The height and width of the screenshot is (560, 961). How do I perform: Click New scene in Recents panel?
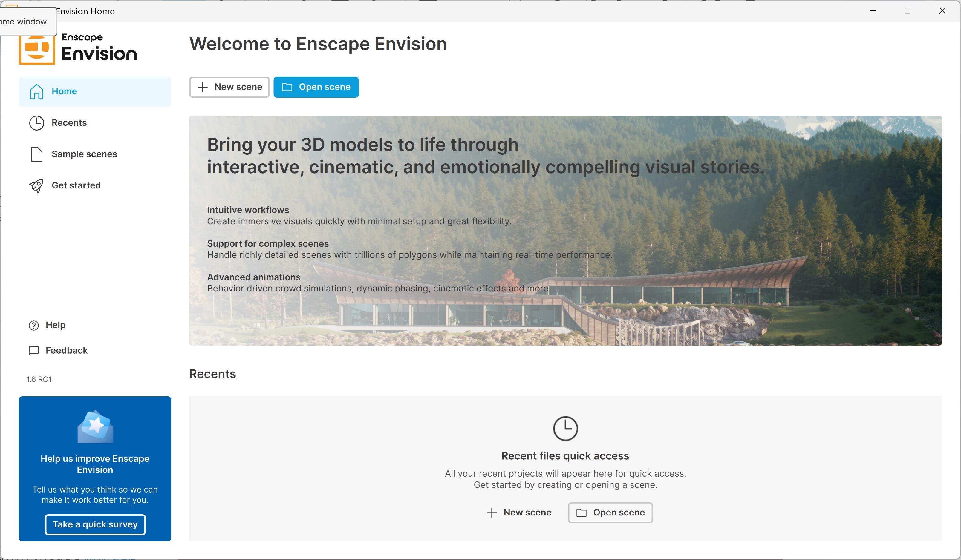point(519,512)
